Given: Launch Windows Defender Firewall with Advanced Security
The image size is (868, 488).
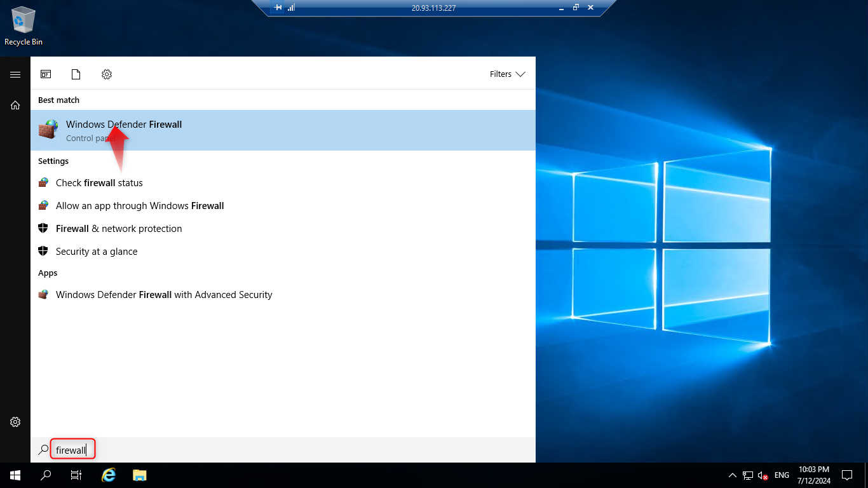Looking at the screenshot, I should click(164, 295).
